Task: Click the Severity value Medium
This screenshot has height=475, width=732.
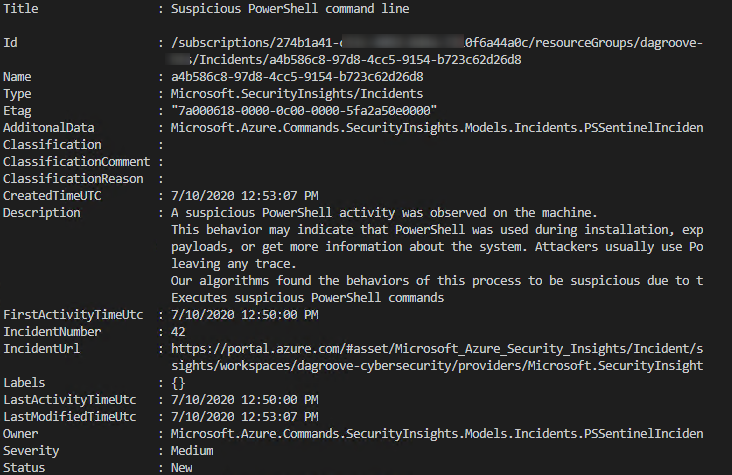Action: 193,450
